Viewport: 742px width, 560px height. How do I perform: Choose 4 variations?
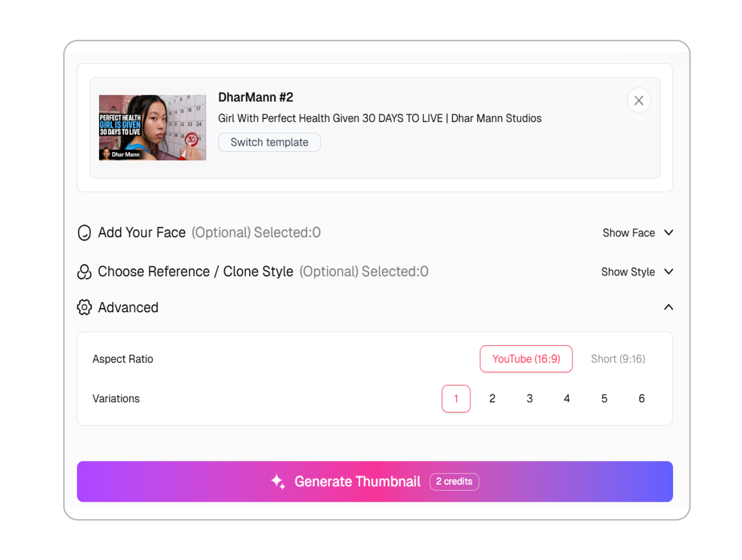pos(567,399)
